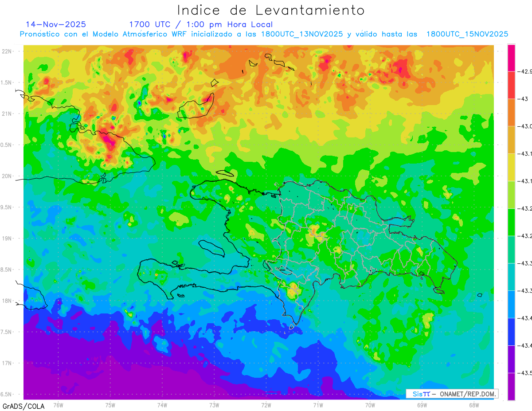Click the '19N' latitude label
Screen dimensions: 532x411
[x=8, y=238]
